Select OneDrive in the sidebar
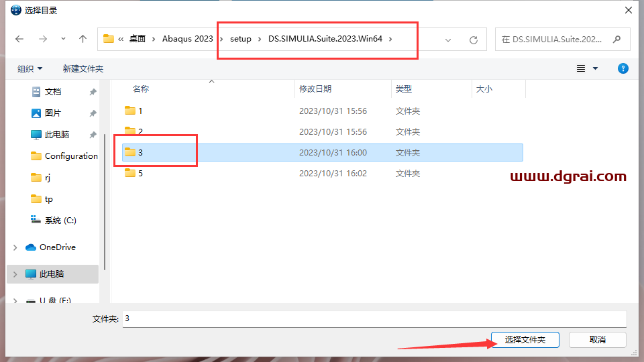The image size is (644, 362). (58, 247)
